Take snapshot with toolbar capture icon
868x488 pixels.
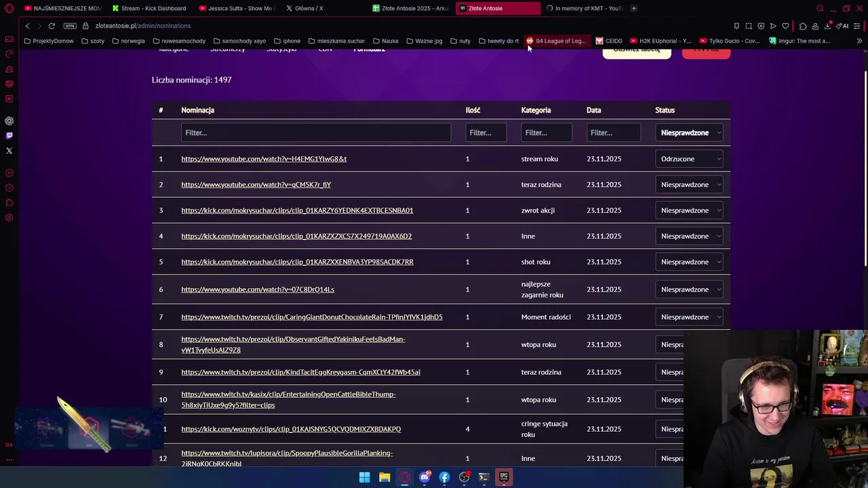[x=749, y=26]
